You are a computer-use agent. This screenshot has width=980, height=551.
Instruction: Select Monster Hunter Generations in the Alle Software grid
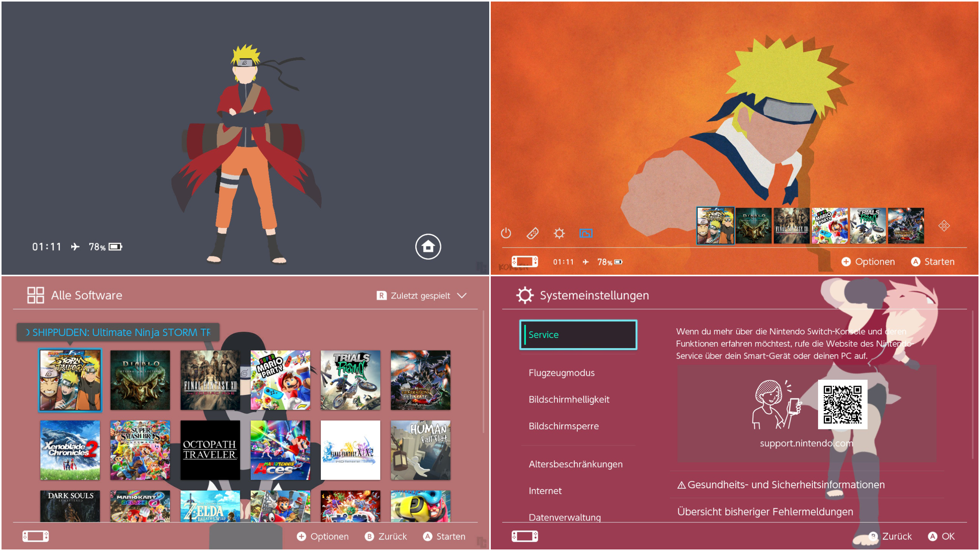tap(420, 380)
